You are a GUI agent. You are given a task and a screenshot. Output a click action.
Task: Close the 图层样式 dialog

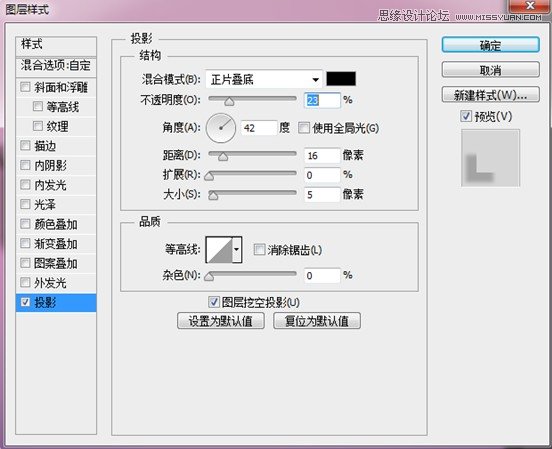tap(530, 6)
